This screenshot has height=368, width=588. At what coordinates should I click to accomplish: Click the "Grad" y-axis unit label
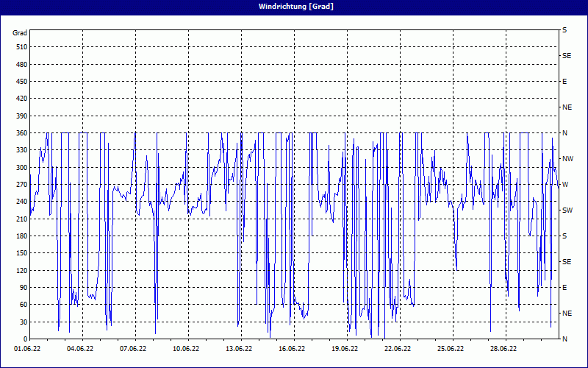tap(20, 33)
